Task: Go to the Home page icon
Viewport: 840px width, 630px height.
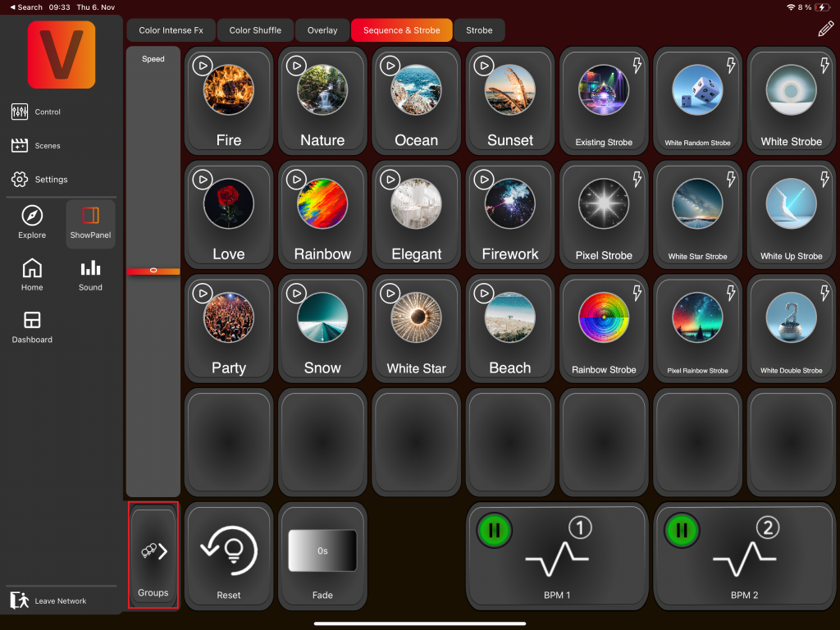Action: 32,275
